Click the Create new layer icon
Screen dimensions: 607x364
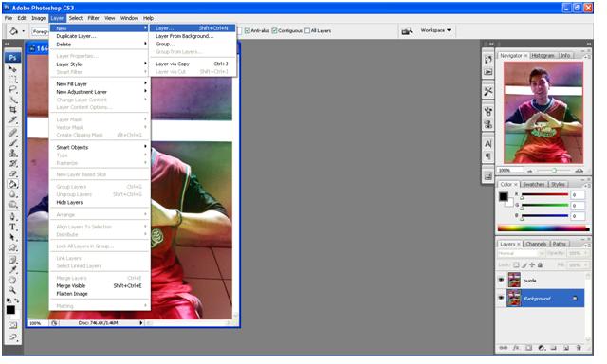[566, 348]
